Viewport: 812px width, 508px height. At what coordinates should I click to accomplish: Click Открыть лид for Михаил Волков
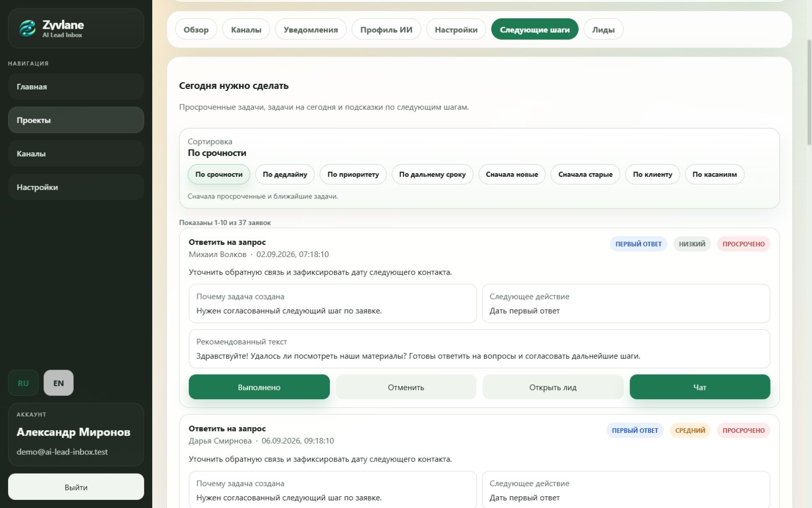(553, 387)
